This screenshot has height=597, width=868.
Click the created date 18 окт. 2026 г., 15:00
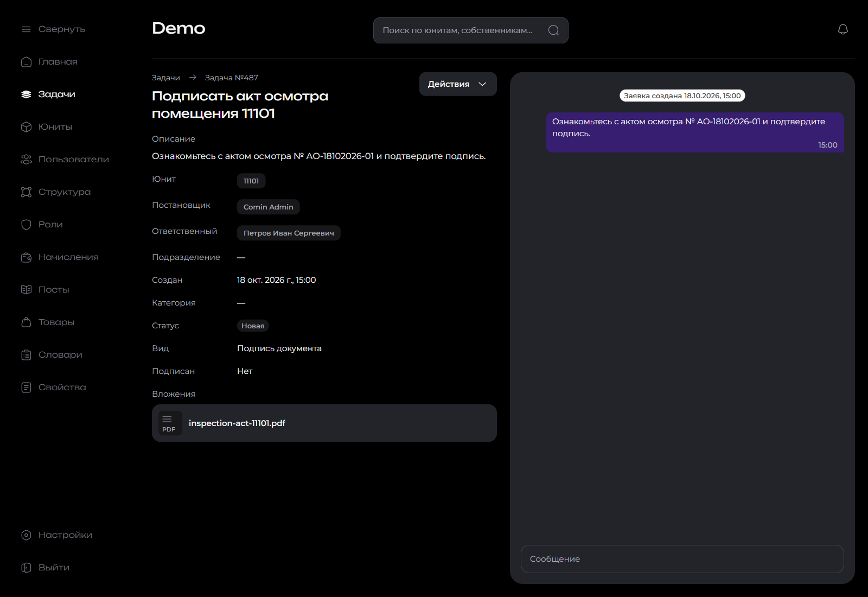tap(277, 280)
